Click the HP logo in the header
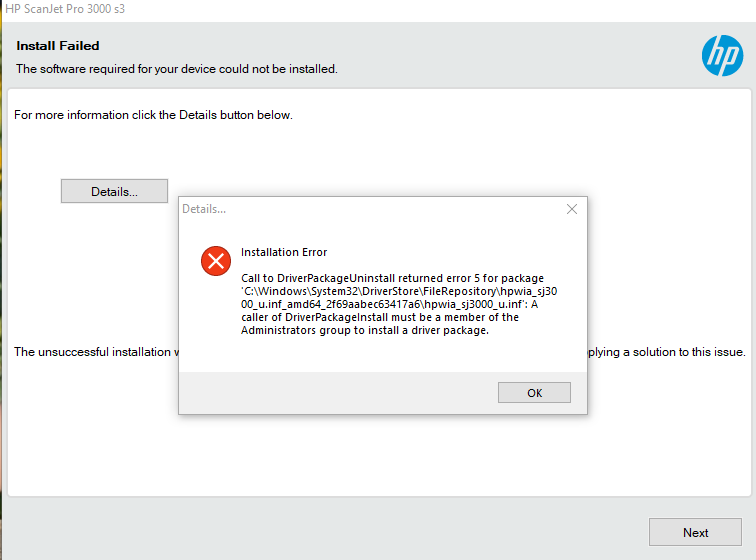Image resolution: width=756 pixels, height=560 pixels. pyautogui.click(x=722, y=55)
